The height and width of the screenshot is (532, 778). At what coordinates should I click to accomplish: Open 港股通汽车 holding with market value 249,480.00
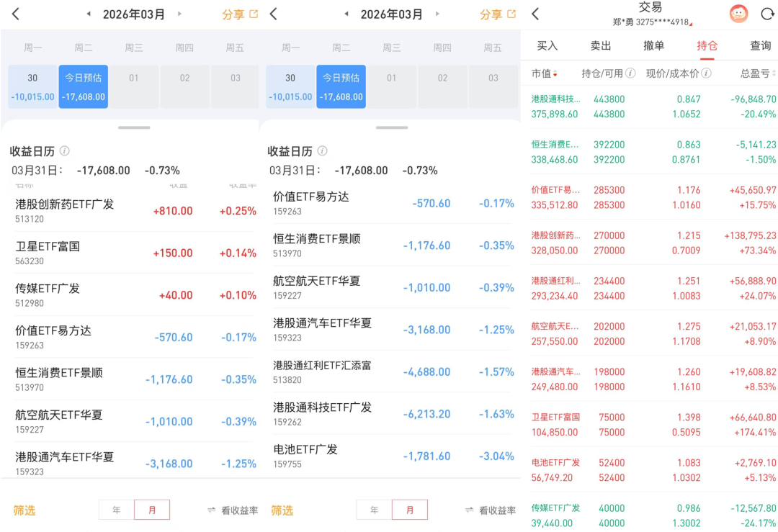(x=653, y=379)
